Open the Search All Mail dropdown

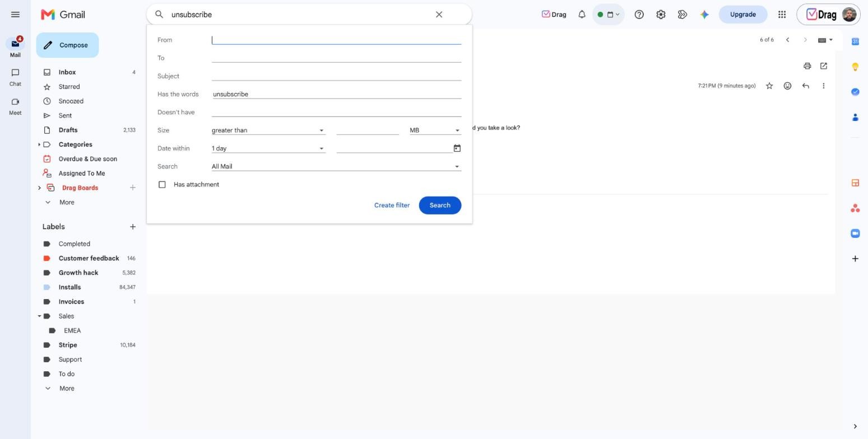pos(336,166)
